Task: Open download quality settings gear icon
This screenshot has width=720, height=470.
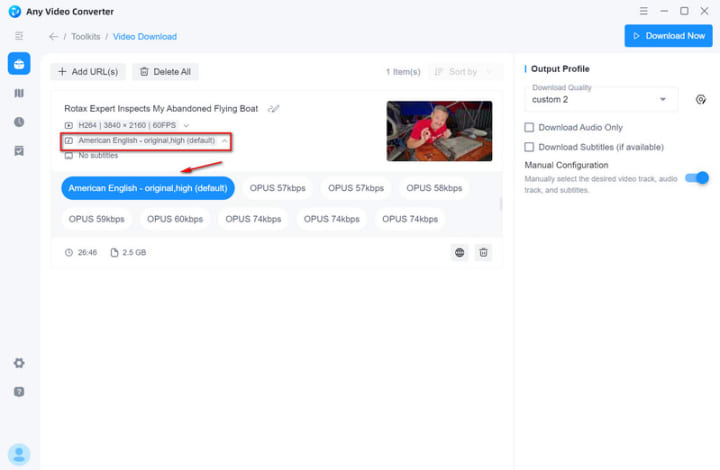Action: click(700, 99)
